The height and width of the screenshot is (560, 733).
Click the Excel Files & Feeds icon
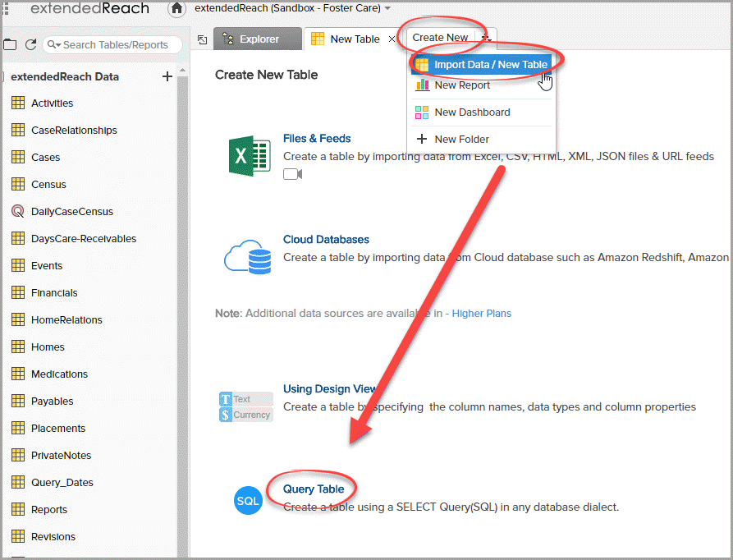coord(250,156)
